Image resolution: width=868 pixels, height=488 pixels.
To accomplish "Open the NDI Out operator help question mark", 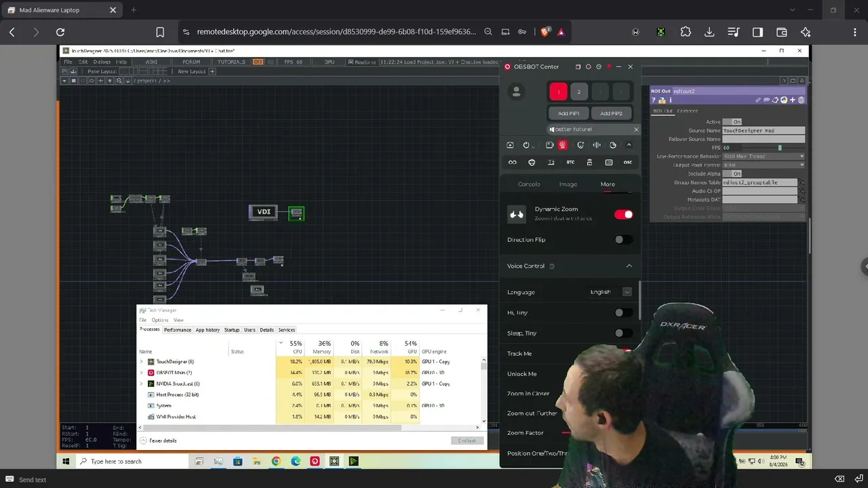I will (x=654, y=100).
